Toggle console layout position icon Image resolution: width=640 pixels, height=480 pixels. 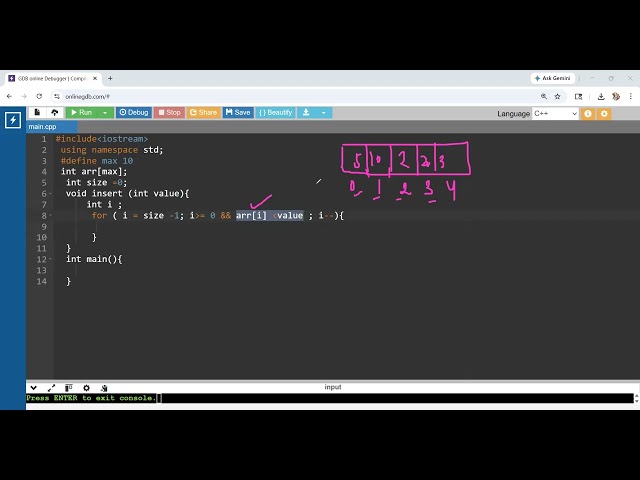(69, 387)
